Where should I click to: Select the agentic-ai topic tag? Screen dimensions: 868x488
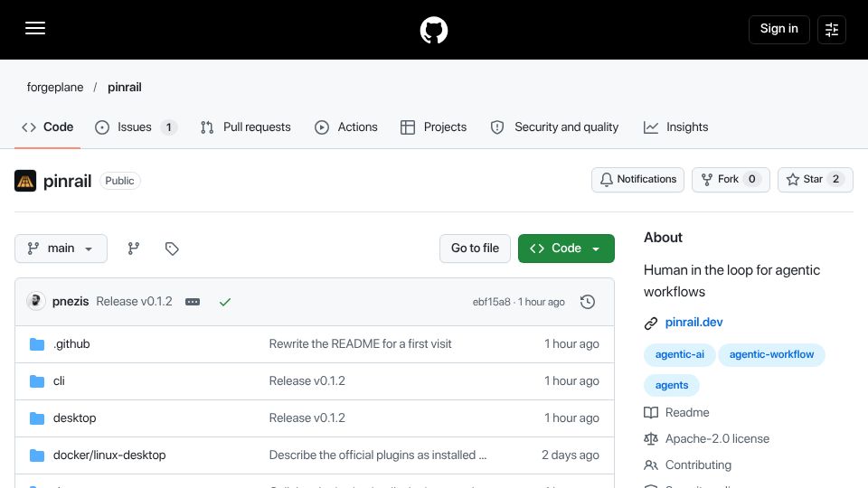click(680, 354)
